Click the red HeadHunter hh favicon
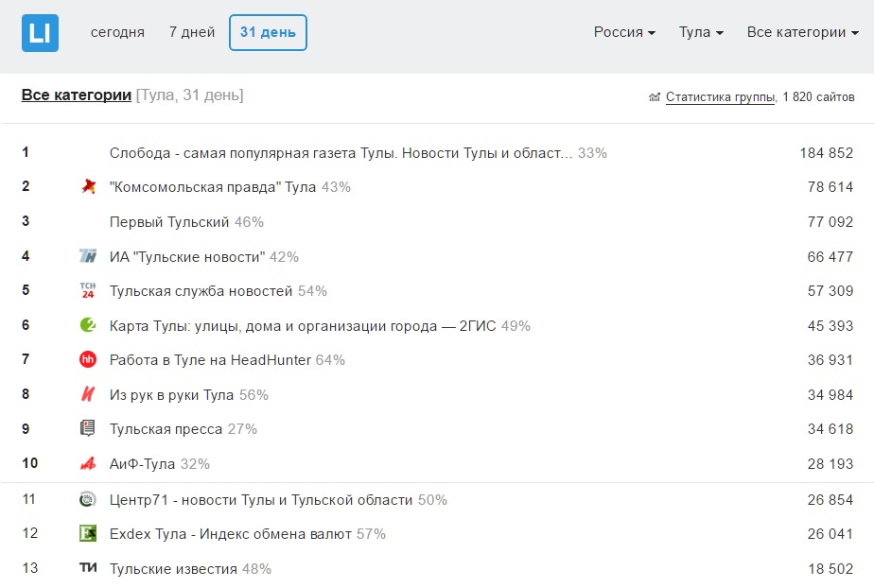Viewport: 874px width, 588px height. click(x=88, y=360)
